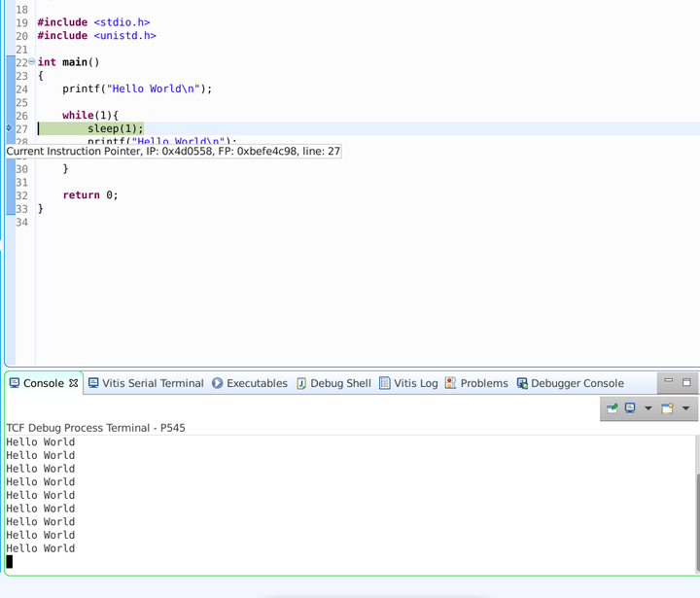Image resolution: width=700 pixels, height=598 pixels.
Task: Click the instruction pointer arrow at line 27
Action: pyautogui.click(x=9, y=128)
